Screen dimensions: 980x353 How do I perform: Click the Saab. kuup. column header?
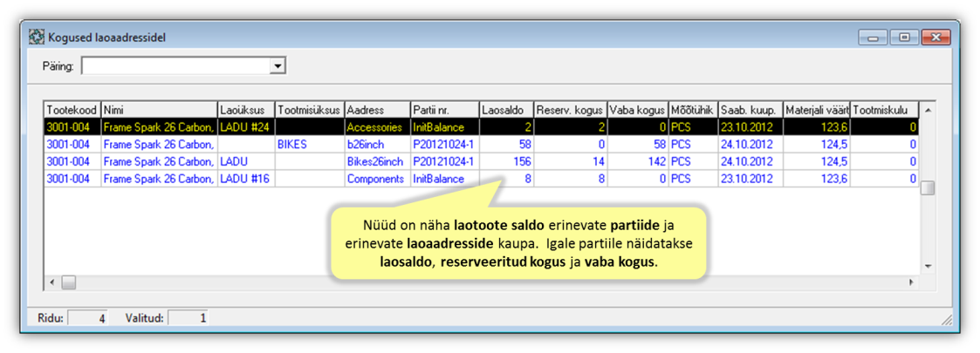pos(750,109)
